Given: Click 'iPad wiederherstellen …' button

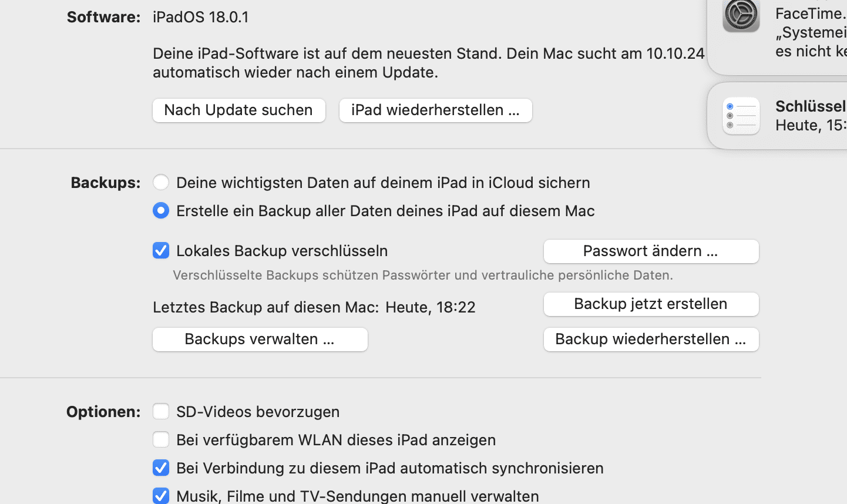Looking at the screenshot, I should coord(435,110).
